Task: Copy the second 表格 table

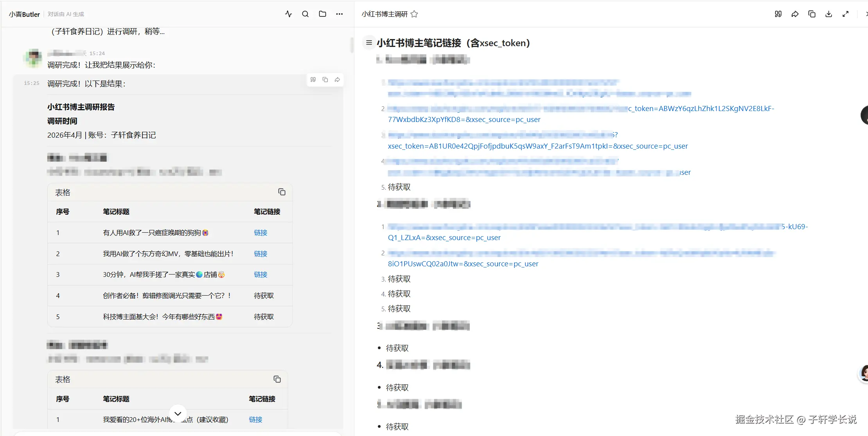Action: coord(277,379)
